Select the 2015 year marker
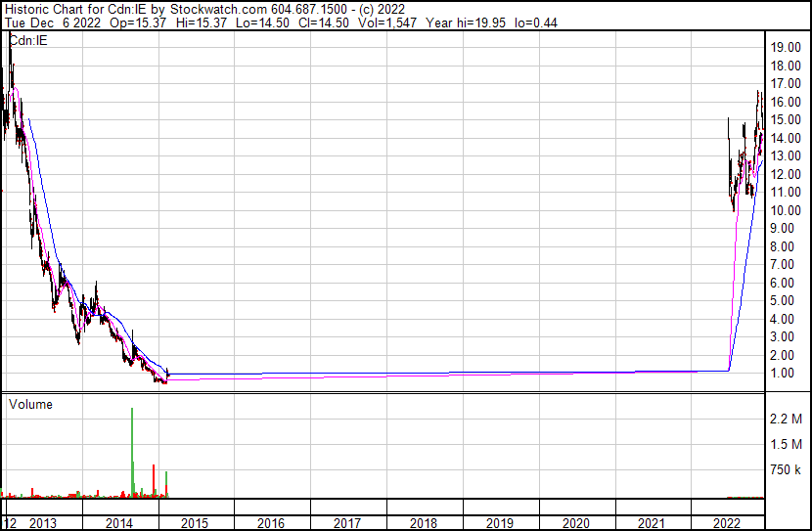This screenshot has height=531, width=812. [x=195, y=523]
